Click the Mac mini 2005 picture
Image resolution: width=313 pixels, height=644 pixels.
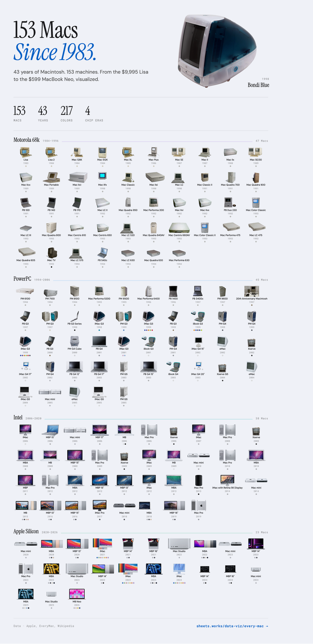point(50,392)
